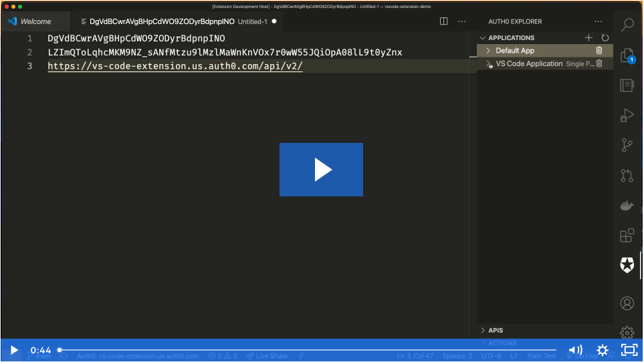Enter fullscreen with the fullscreen icon
Image resolution: width=644 pixels, height=362 pixels.
[629, 350]
